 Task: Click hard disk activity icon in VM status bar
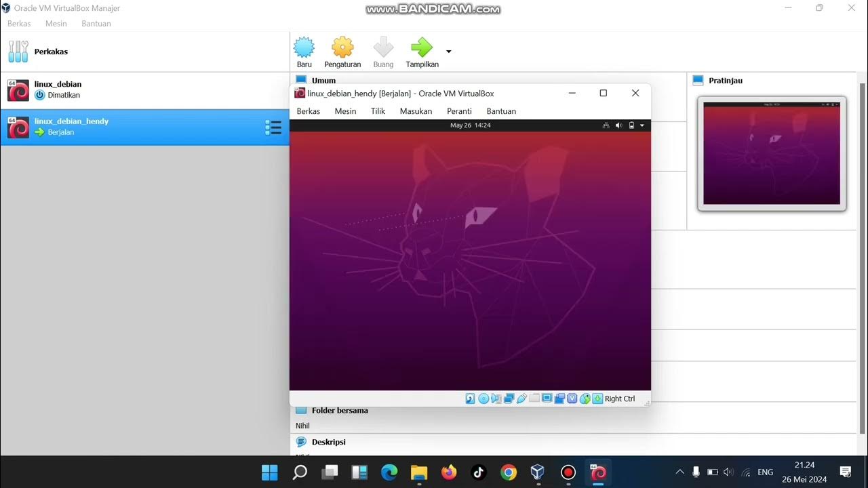point(471,399)
